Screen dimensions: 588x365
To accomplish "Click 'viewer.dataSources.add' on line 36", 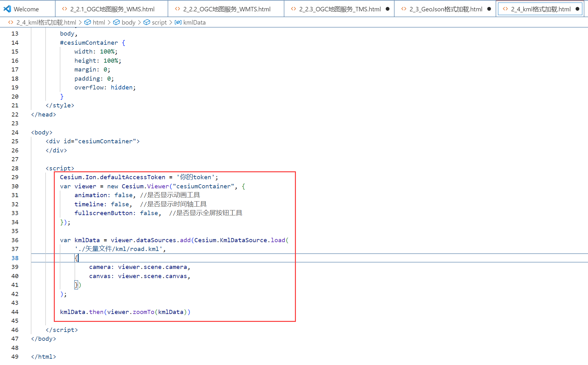I will [x=150, y=240].
